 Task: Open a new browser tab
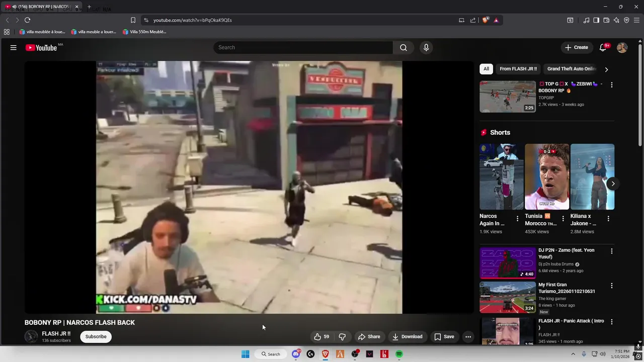point(89,7)
